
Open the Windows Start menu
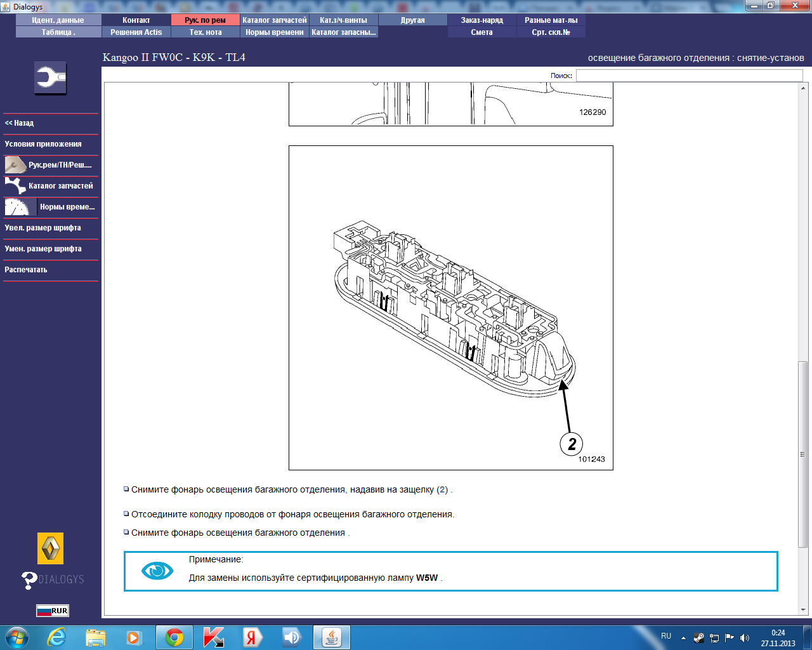click(16, 637)
